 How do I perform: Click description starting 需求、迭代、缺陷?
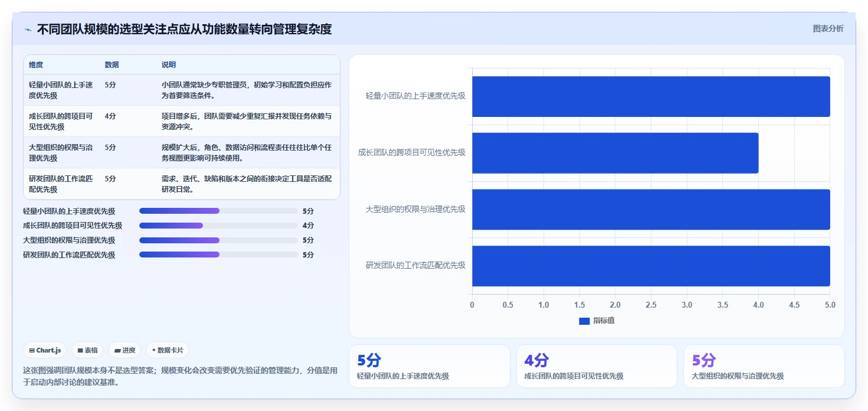point(247,184)
